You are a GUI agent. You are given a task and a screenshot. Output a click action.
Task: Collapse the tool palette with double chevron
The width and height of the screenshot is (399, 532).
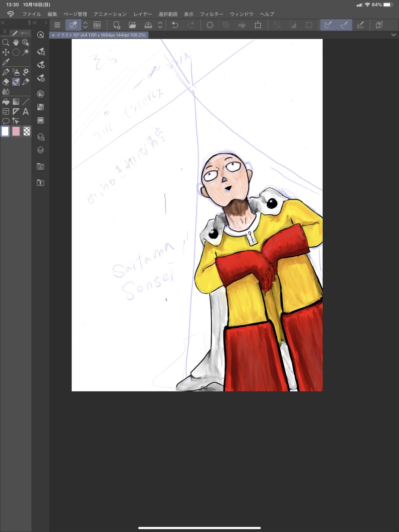click(x=2, y=22)
